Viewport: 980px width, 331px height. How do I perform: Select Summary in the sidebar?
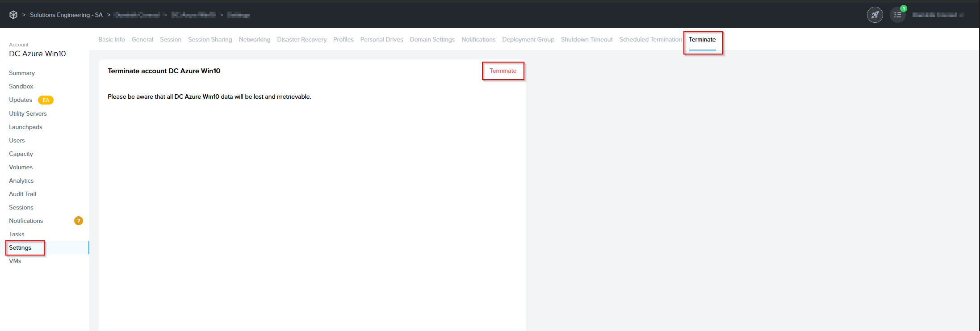point(22,73)
